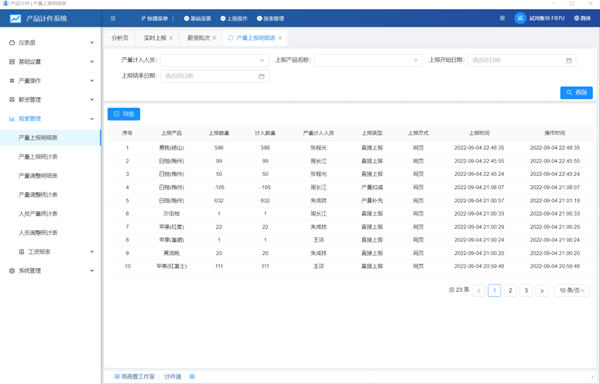Toggle the sidebar collapse icon in header
This screenshot has height=384, width=600.
[113, 18]
